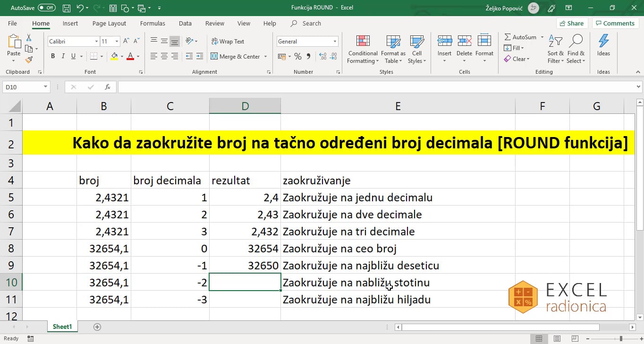Screen dimensions: 644x344
Task: Toggle Bold formatting
Action: (53, 56)
